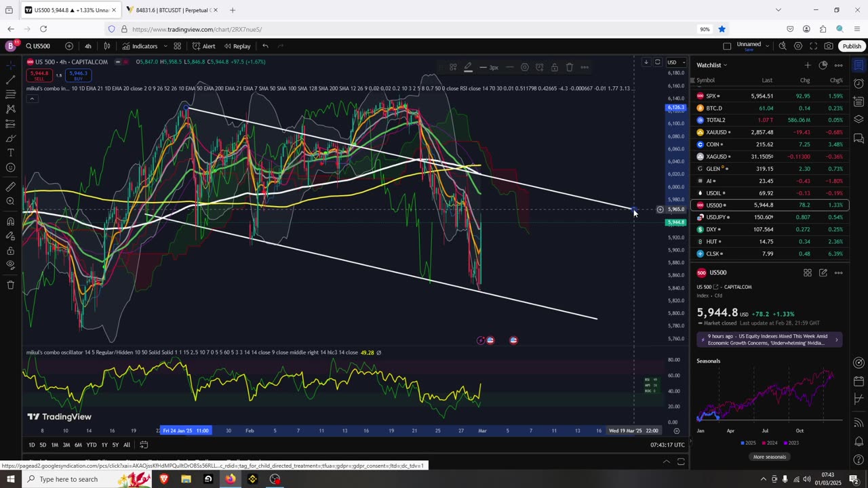Click the red SELL 5,944.8 button

[39, 75]
